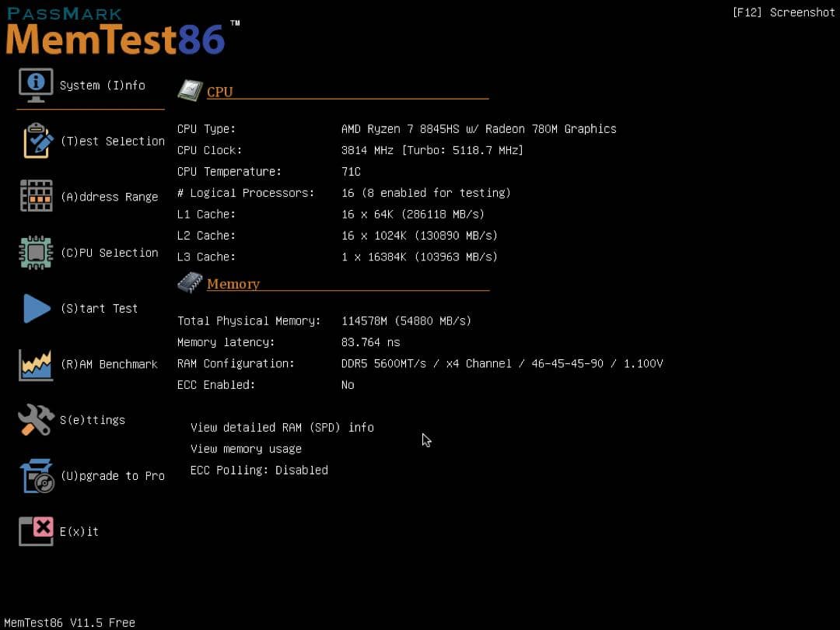Select the (R)AM Benchmark menu label

[x=109, y=364]
